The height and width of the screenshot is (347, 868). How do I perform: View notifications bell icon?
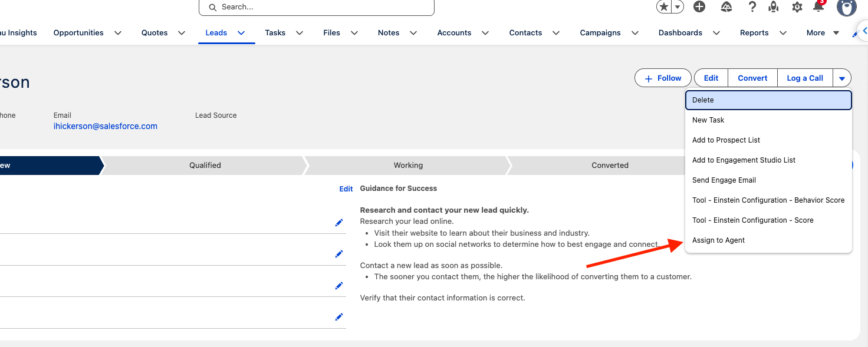818,6
